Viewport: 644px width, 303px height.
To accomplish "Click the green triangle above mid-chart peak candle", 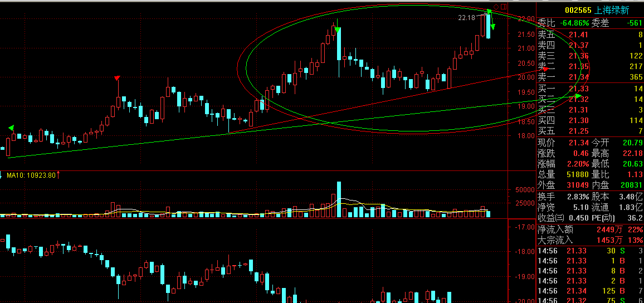I will pos(338,30).
